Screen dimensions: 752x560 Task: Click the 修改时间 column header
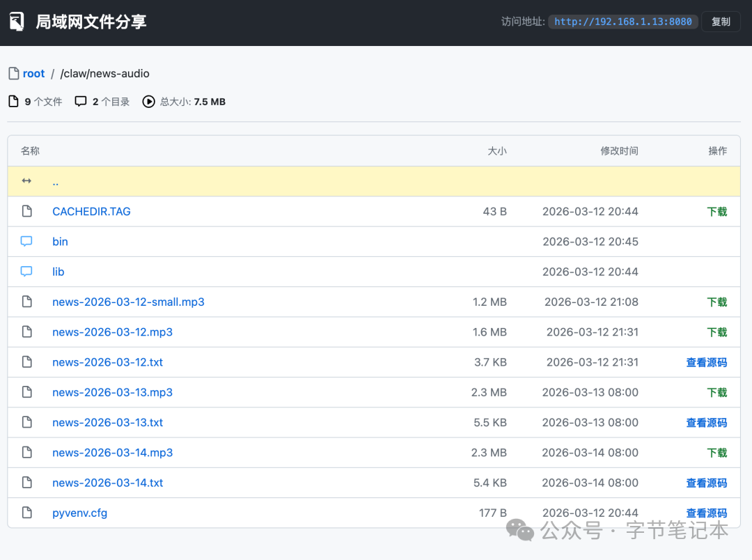coord(619,151)
